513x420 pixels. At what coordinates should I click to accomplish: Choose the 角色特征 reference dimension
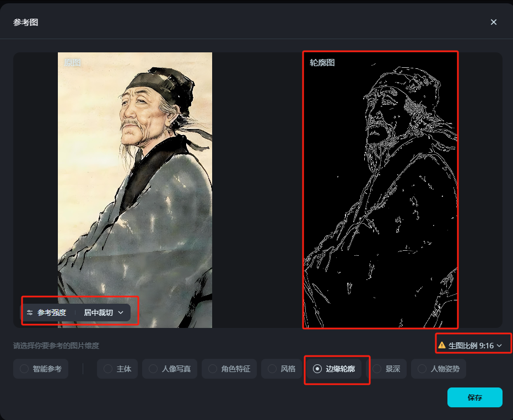[x=229, y=369]
